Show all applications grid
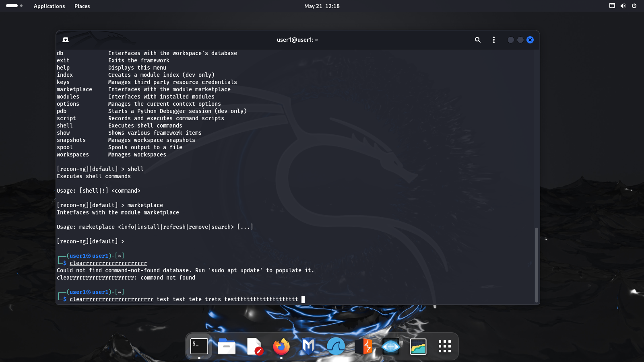This screenshot has height=362, width=644. (x=445, y=346)
